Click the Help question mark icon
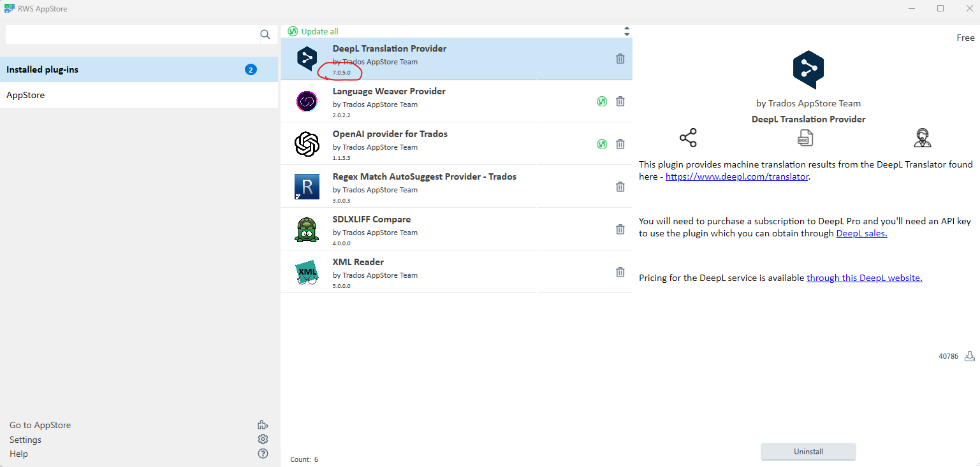The width and height of the screenshot is (980, 467). 263,454
